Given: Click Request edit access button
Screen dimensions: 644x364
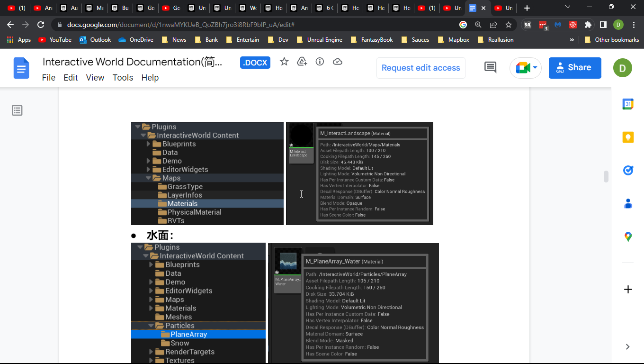Looking at the screenshot, I should click(421, 68).
